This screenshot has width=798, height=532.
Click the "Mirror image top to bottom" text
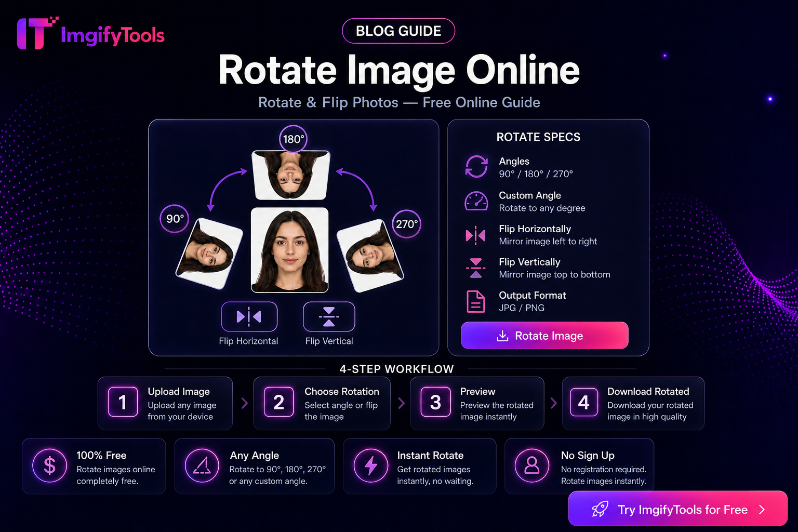click(554, 274)
